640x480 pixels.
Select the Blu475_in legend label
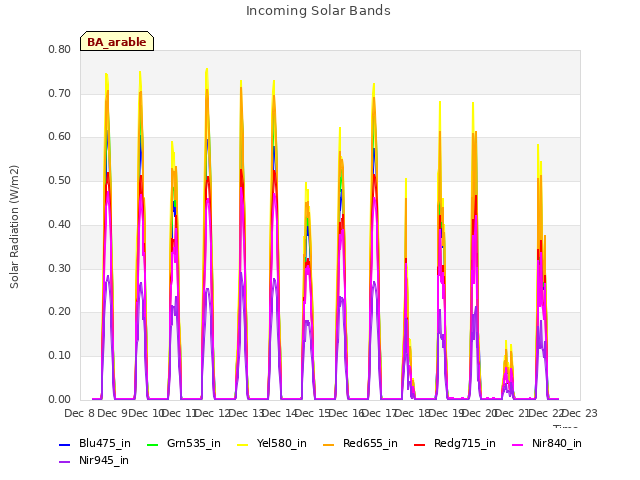pyautogui.click(x=105, y=444)
